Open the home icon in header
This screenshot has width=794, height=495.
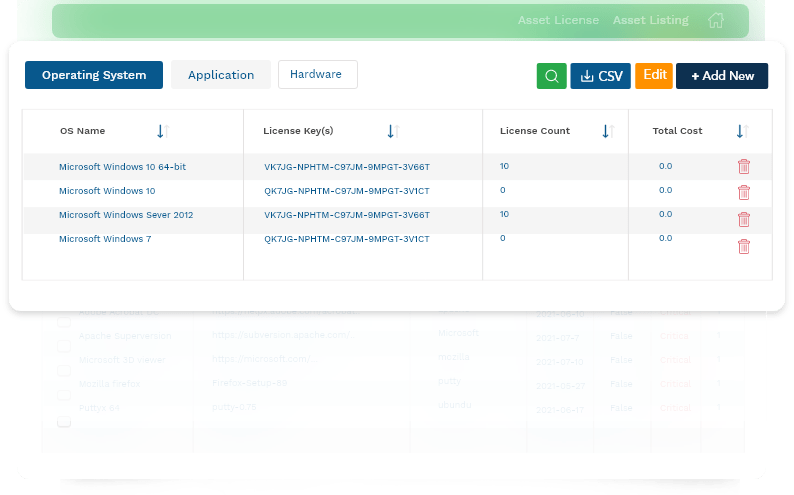click(716, 20)
